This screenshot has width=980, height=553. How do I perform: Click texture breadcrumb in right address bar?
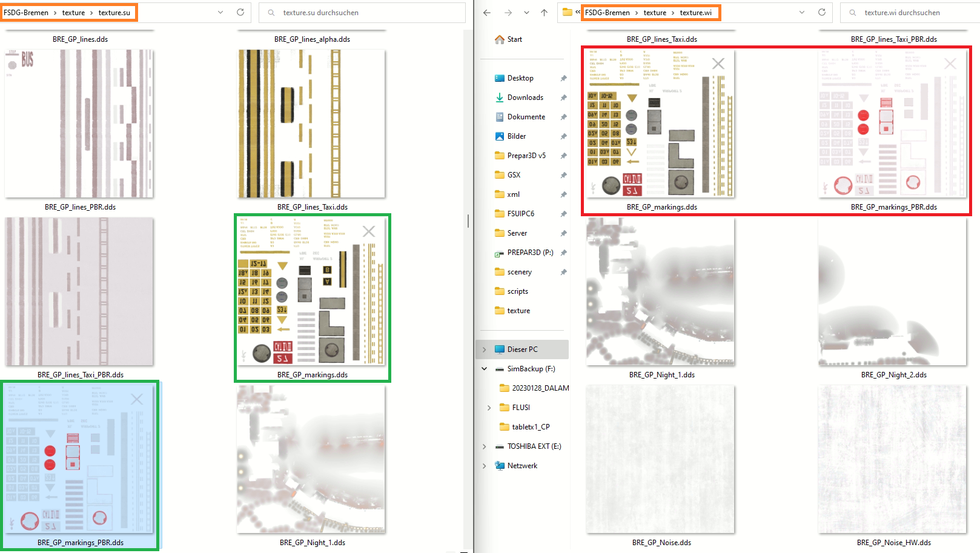click(x=655, y=13)
